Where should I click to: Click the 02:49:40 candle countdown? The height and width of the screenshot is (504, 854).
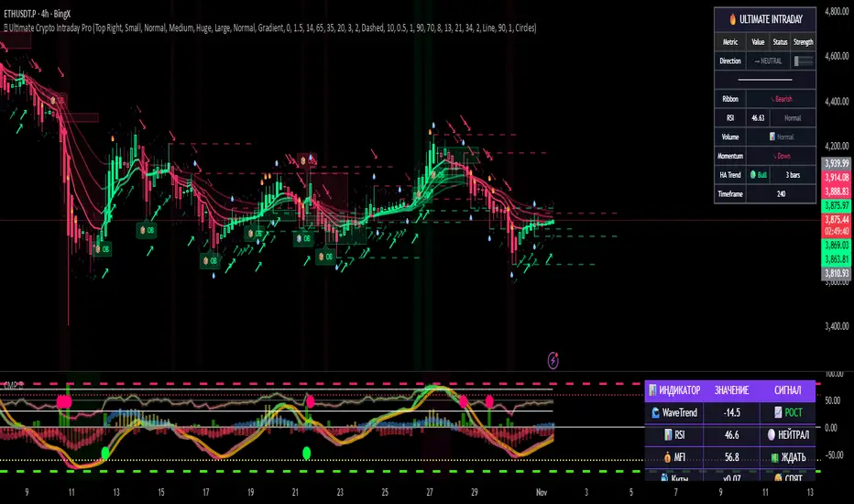[x=836, y=231]
